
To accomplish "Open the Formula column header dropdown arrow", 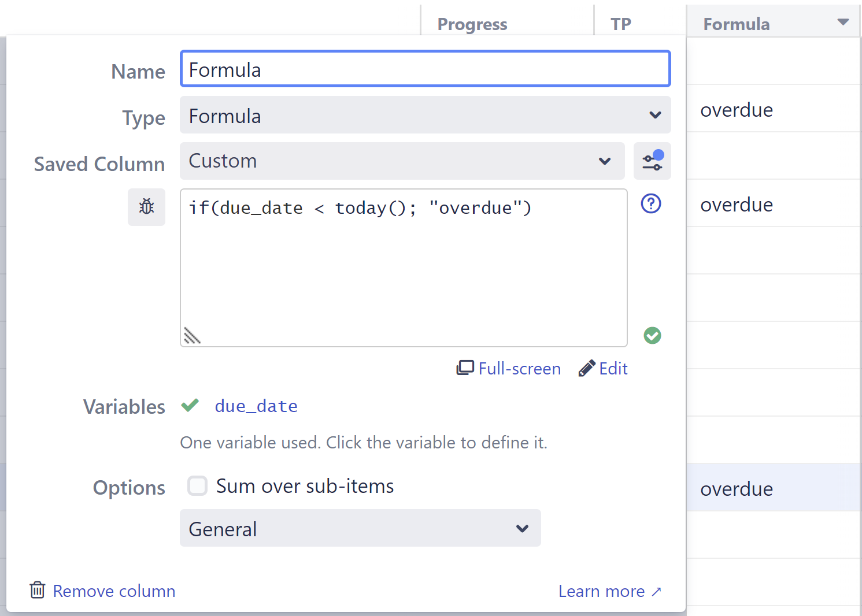I will 843,22.
